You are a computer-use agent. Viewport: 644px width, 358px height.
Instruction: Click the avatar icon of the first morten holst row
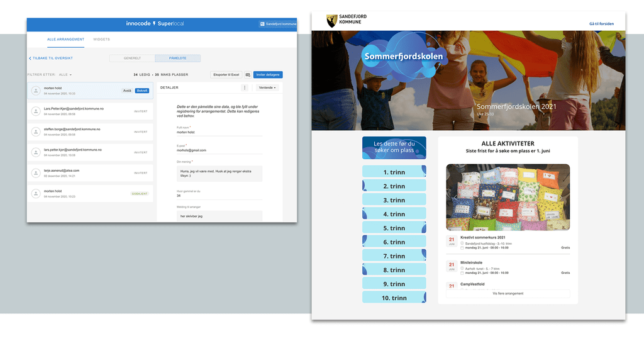(x=36, y=91)
